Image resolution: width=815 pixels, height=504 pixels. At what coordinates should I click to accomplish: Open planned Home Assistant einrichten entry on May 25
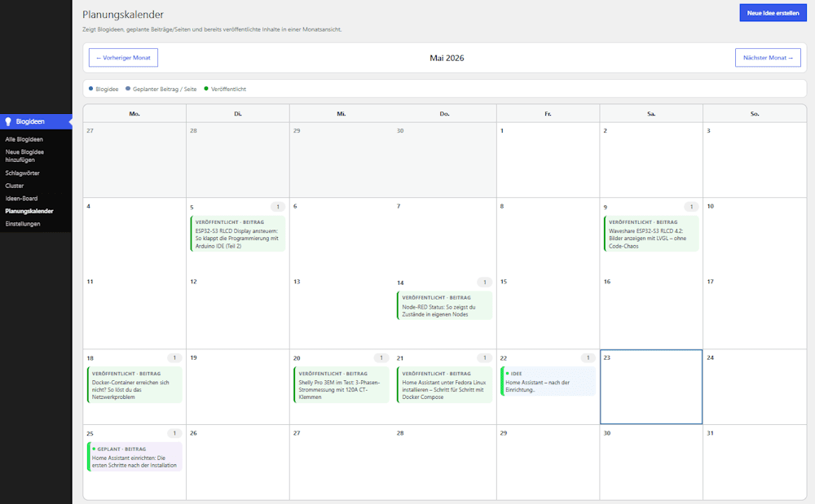tap(134, 457)
